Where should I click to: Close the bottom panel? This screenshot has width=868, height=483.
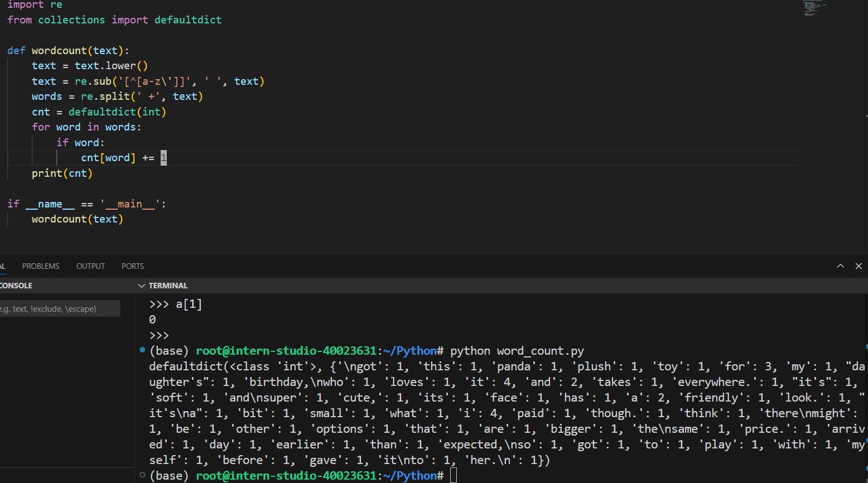click(x=859, y=266)
